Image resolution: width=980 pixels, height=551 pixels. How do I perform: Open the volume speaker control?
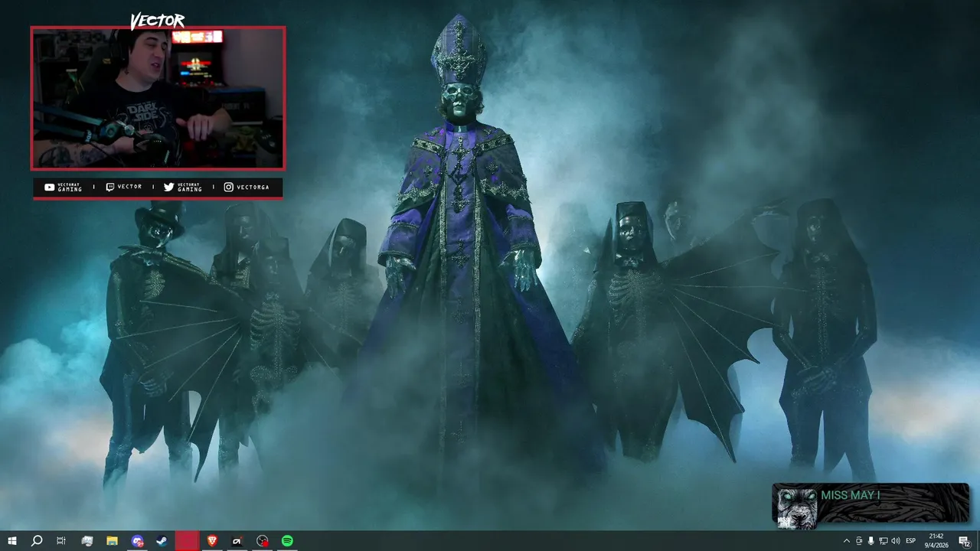pyautogui.click(x=896, y=541)
